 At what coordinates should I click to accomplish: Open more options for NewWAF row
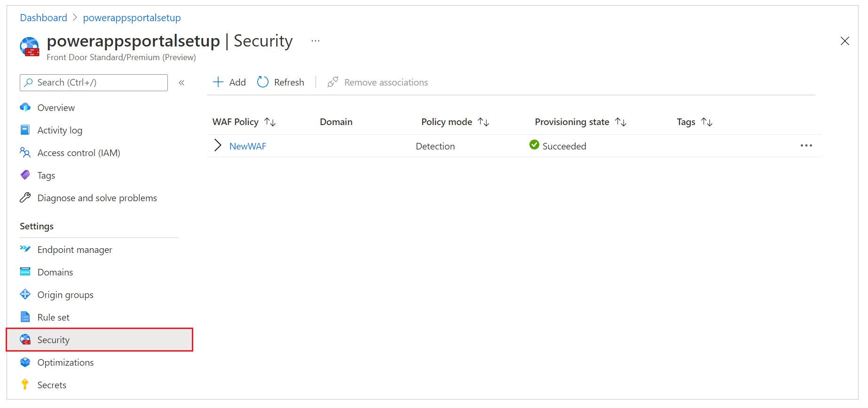point(806,146)
